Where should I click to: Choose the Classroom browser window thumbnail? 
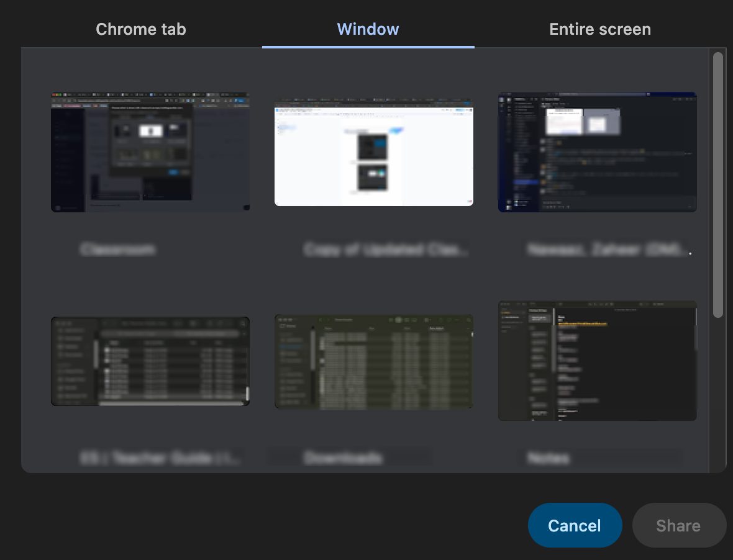coord(150,151)
